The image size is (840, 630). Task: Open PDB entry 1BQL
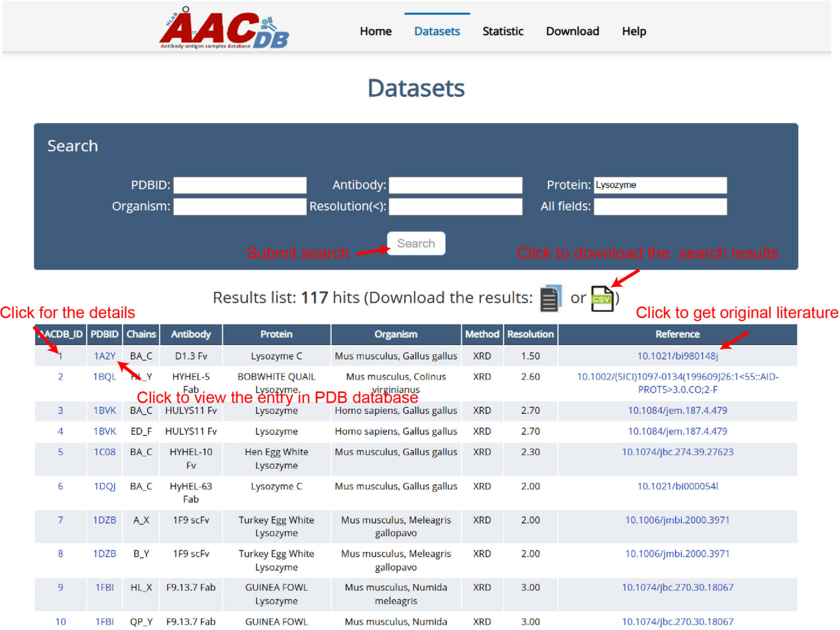click(x=103, y=376)
